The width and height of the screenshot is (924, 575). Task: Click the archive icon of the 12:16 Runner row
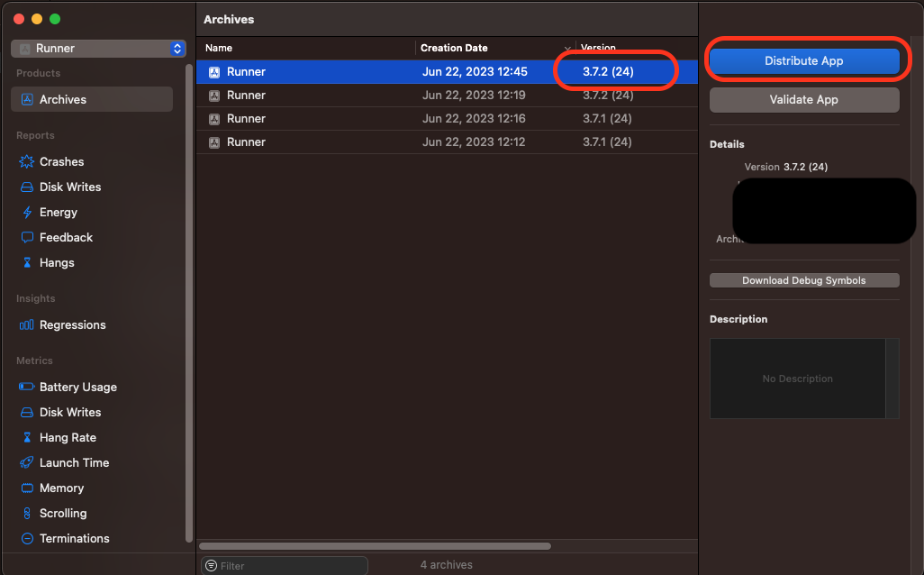tap(214, 119)
